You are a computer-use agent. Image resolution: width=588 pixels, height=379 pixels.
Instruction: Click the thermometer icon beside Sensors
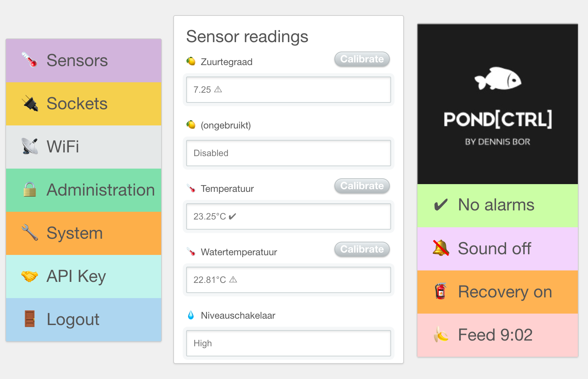[30, 60]
